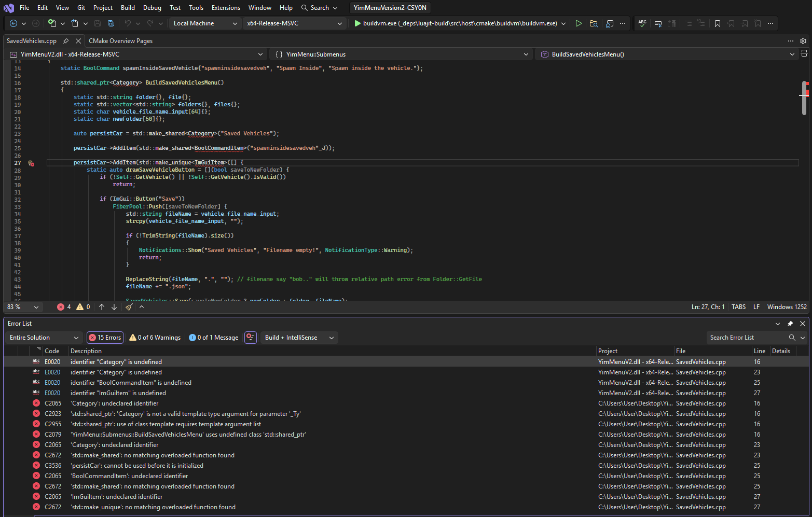The image size is (812, 517).
Task: Pin the SavedVehicles.cpp tab
Action: 66,41
